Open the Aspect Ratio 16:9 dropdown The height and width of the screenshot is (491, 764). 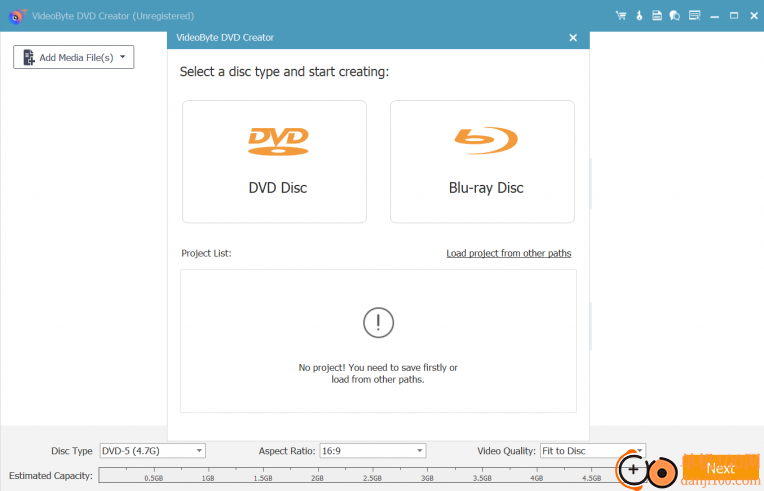tap(373, 451)
